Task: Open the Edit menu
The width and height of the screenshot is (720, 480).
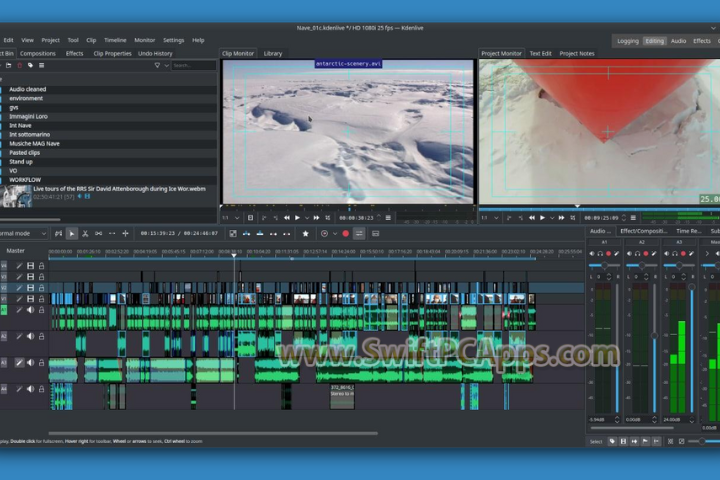Action: (x=8, y=40)
